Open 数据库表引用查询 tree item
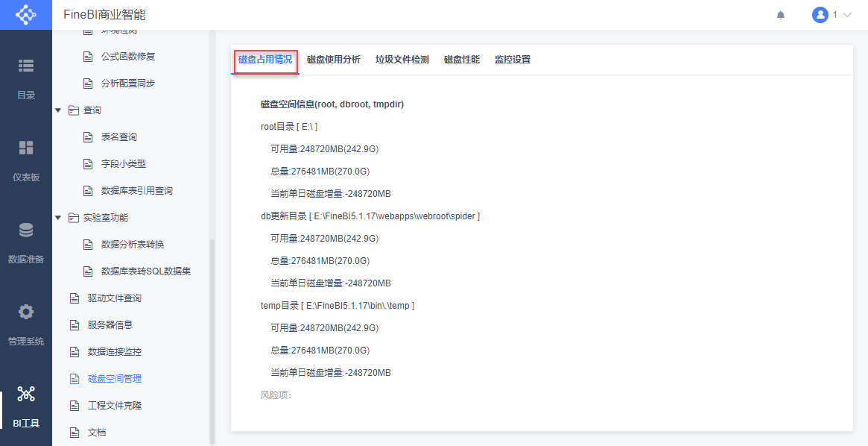868x446 pixels. click(137, 191)
